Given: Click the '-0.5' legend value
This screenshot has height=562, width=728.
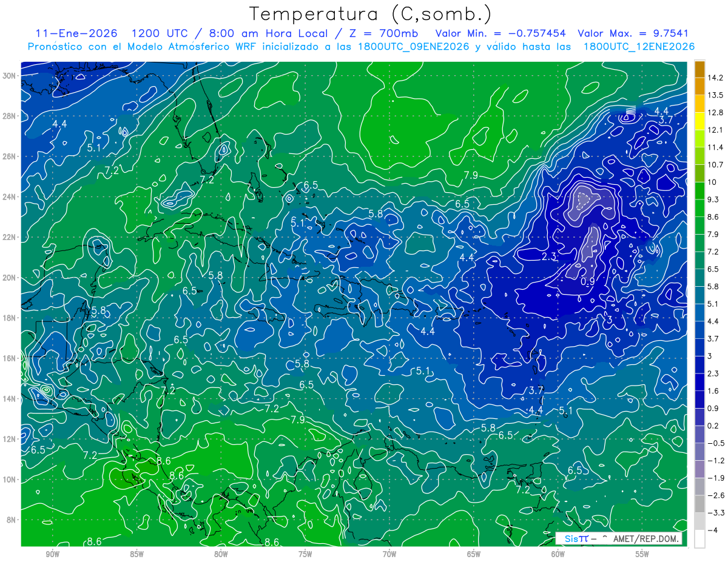Looking at the screenshot, I should (x=717, y=443).
